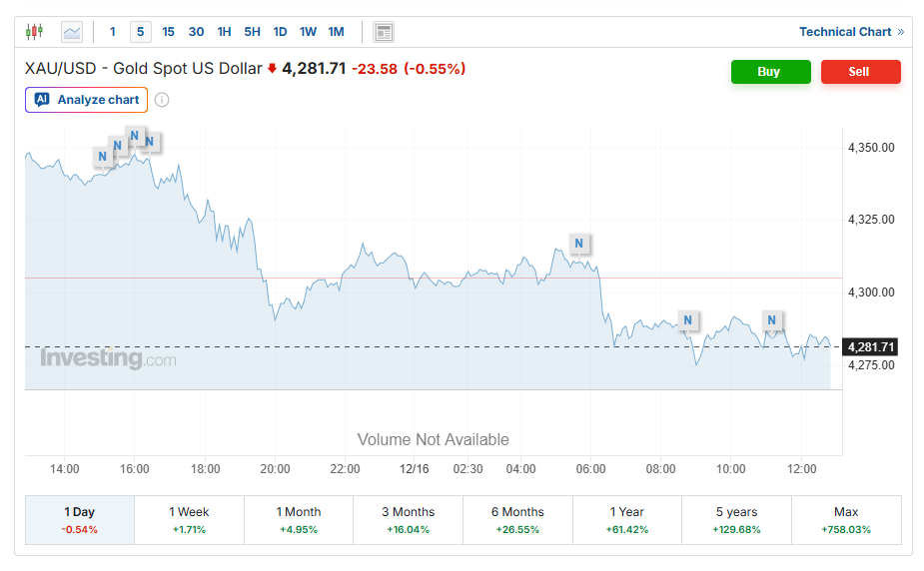Select the 1D interval

pos(280,32)
